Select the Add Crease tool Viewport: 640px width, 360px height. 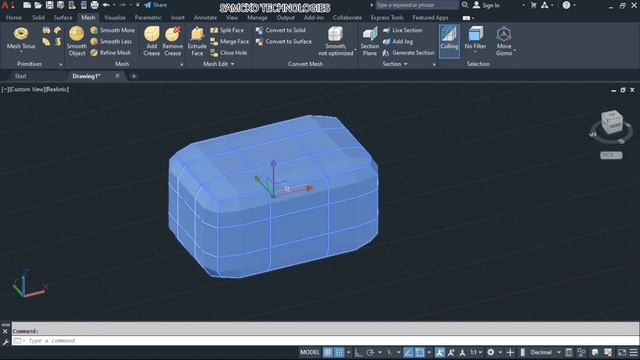tap(151, 40)
